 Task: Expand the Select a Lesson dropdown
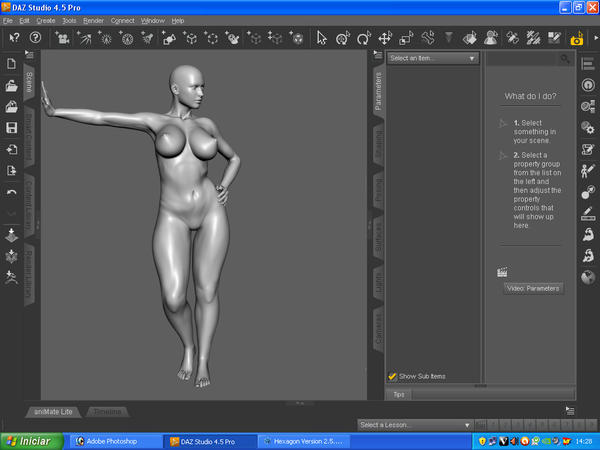414,425
